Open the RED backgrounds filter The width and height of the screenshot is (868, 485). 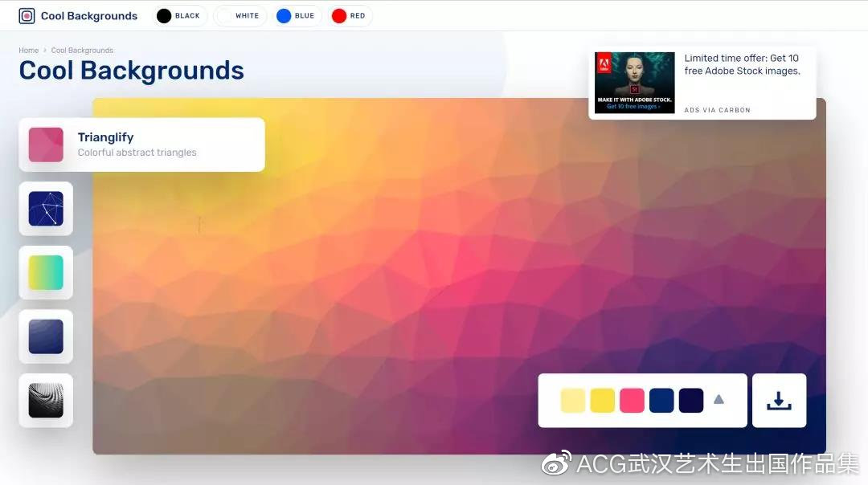click(x=350, y=15)
